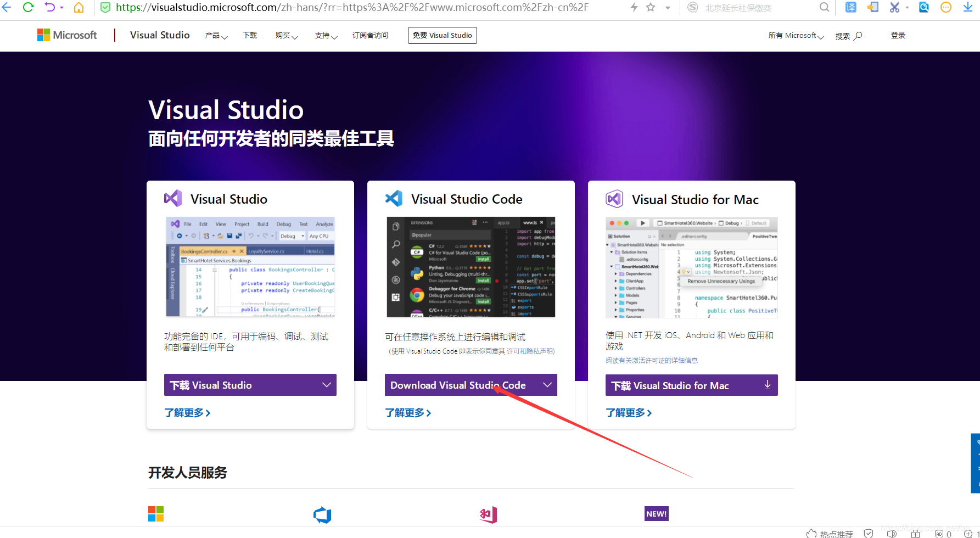
Task: Open 订阅者访问 in the nav bar
Action: pos(370,35)
